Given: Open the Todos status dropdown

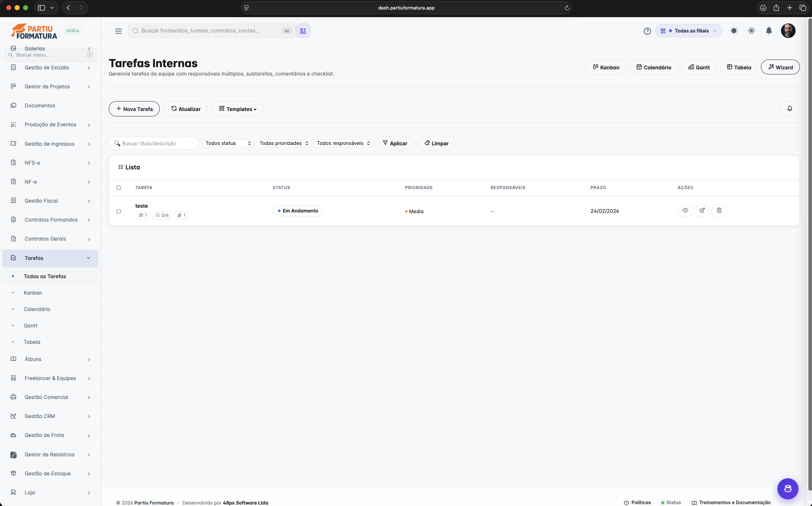Looking at the screenshot, I should click(228, 143).
